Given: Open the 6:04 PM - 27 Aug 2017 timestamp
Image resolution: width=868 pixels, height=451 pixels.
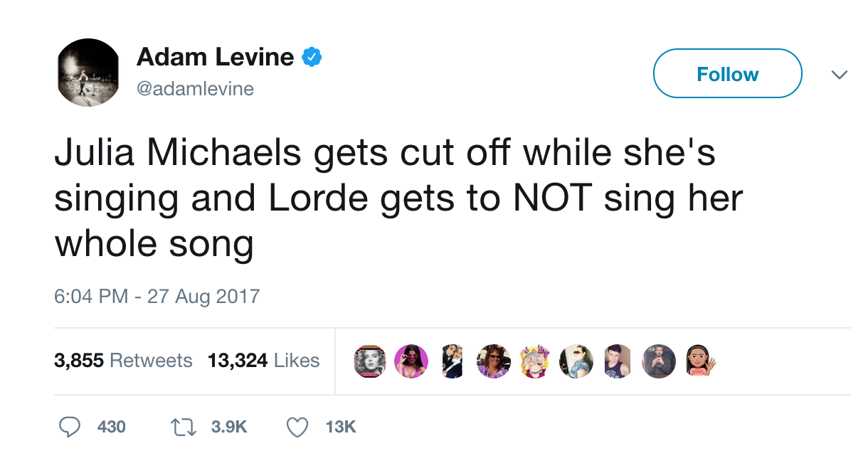Looking at the screenshot, I should [x=157, y=295].
